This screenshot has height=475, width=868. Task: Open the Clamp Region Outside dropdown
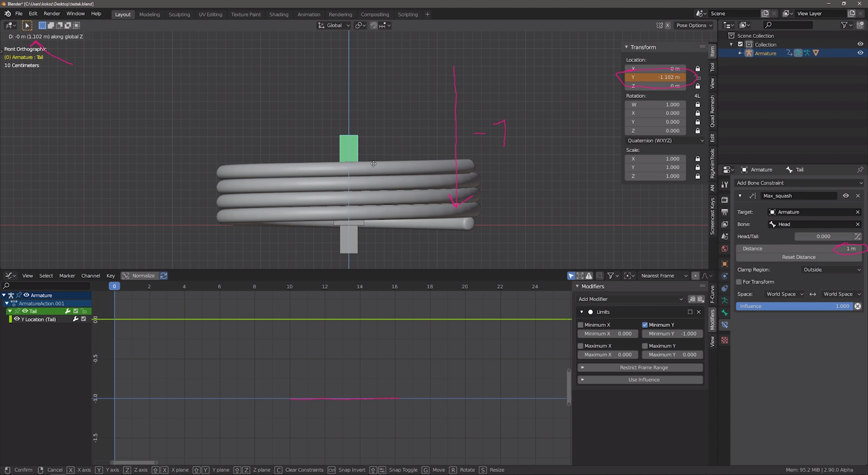click(x=831, y=270)
